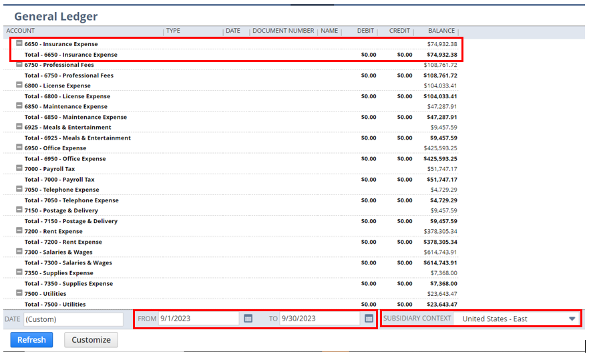This screenshot has width=591, height=364.
Task: Collapse the 7000 Payroll Tax account
Action: (x=19, y=168)
